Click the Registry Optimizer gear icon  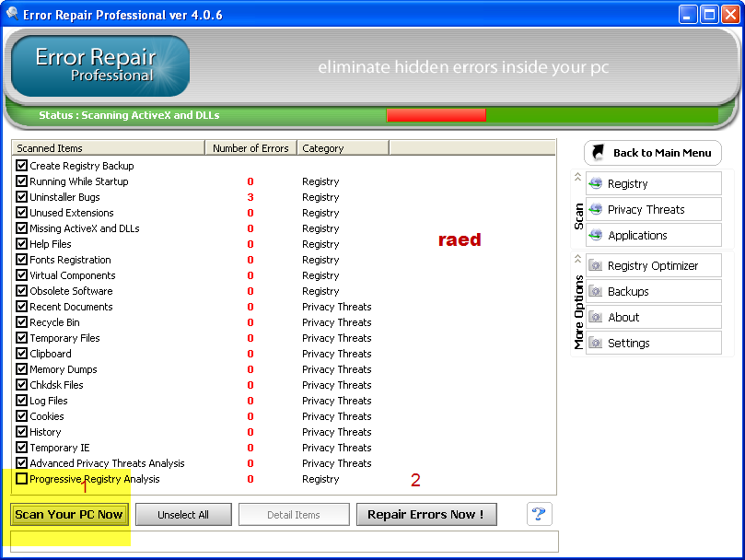point(595,265)
